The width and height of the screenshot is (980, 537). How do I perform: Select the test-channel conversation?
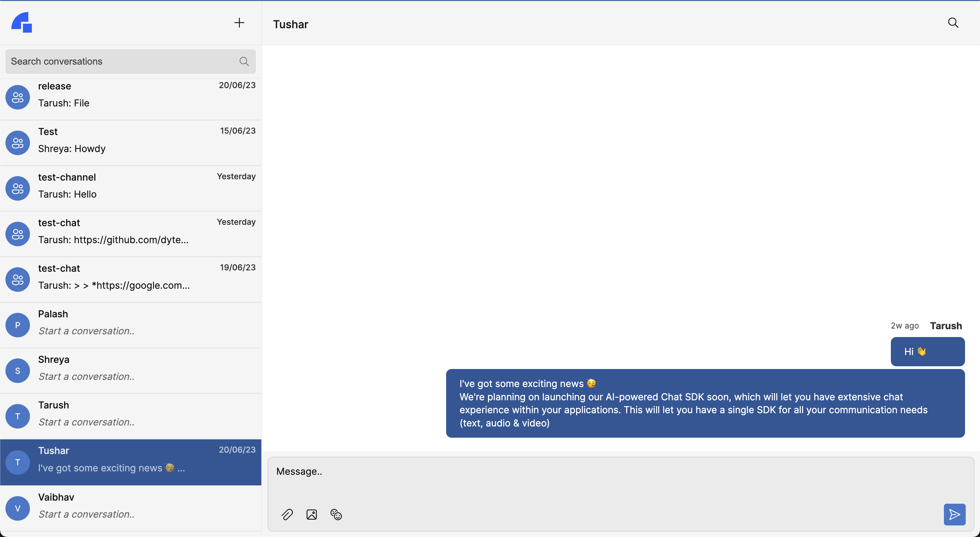tap(130, 187)
